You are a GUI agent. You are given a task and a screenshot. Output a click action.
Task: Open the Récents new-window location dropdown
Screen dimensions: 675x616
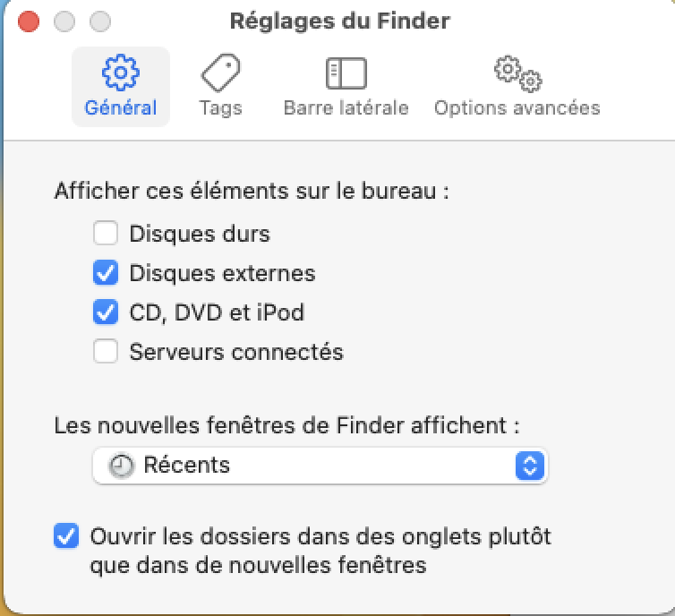pos(319,466)
